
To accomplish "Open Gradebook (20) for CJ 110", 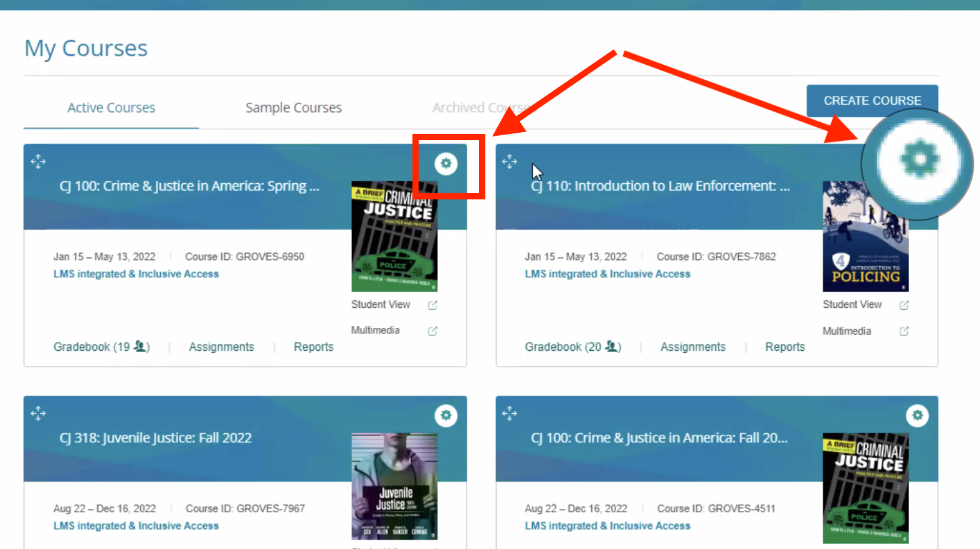I will (573, 347).
